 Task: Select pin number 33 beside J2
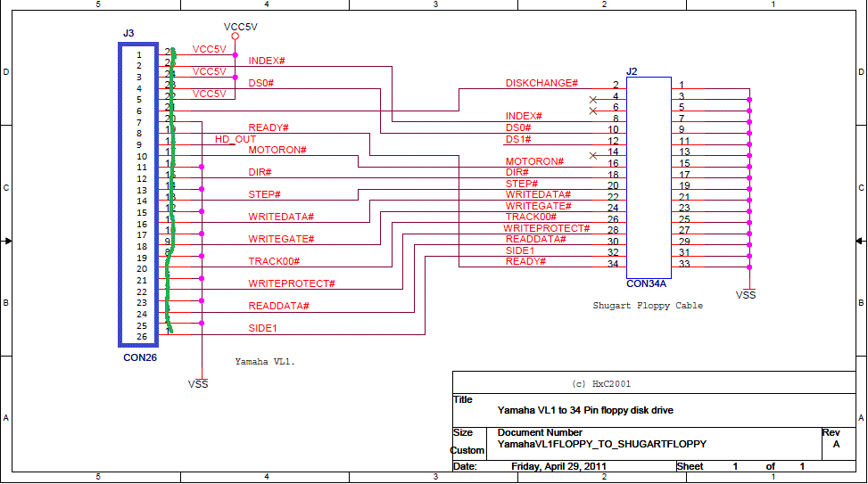point(684,264)
